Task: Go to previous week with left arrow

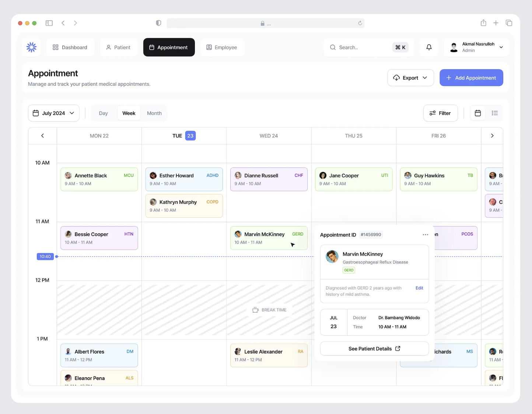Action: (42, 136)
